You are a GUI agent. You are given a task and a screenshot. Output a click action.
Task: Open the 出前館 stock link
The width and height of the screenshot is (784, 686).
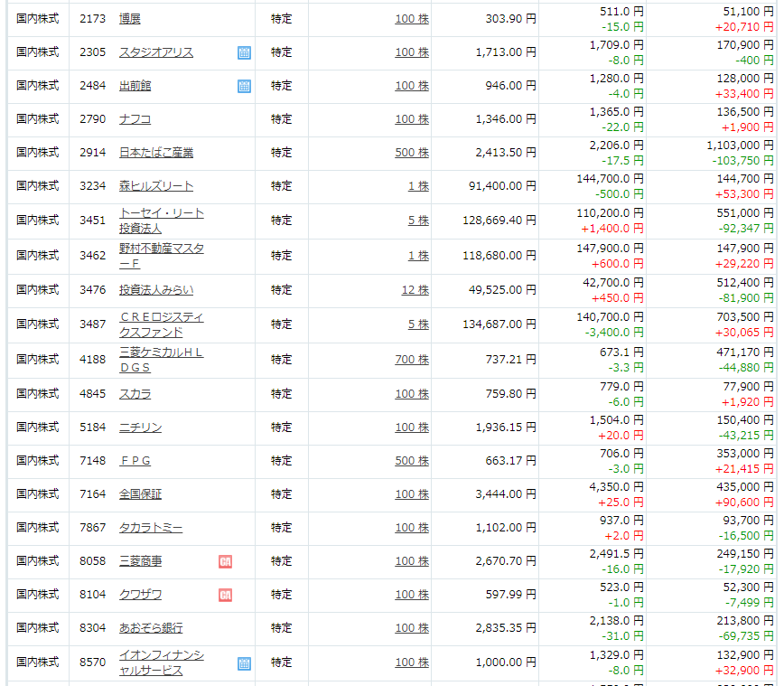coord(135,86)
